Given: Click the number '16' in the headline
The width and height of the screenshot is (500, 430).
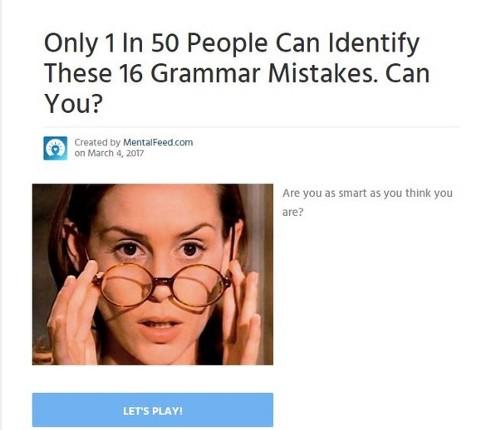Looking at the screenshot, I should (x=130, y=74).
